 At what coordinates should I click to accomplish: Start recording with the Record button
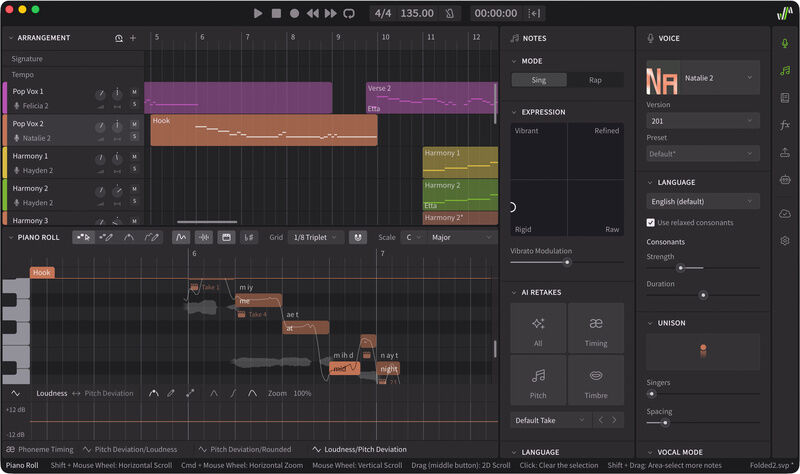[x=294, y=13]
